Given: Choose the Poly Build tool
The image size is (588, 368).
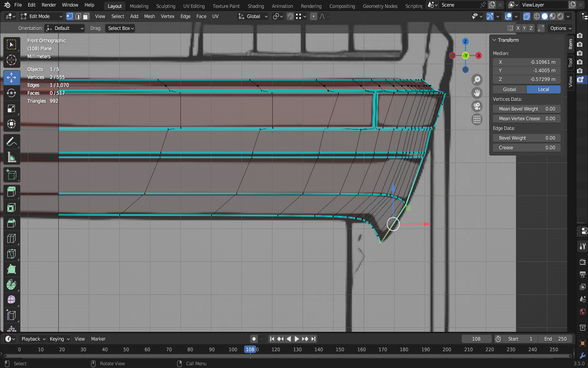Looking at the screenshot, I should point(11,269).
